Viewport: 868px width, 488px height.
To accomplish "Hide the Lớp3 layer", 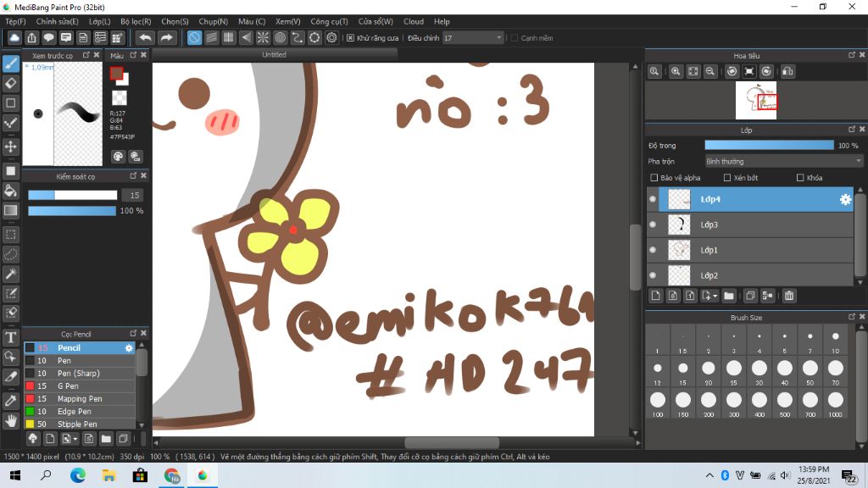I will 653,225.
